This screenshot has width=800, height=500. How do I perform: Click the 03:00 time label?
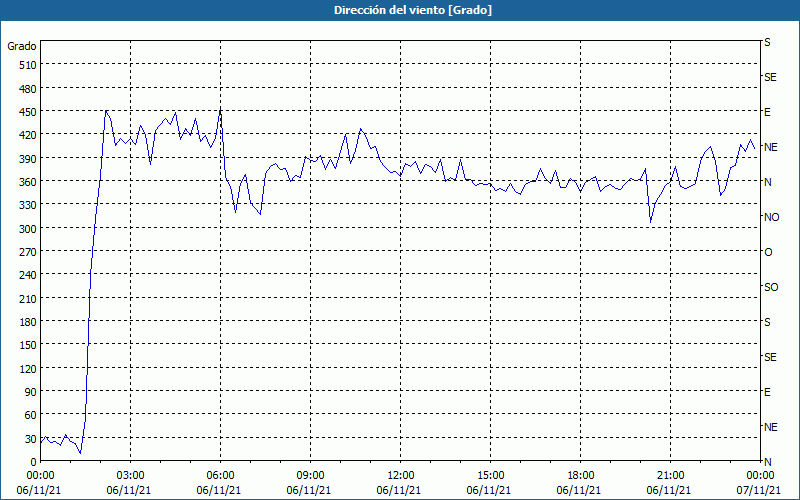click(131, 476)
